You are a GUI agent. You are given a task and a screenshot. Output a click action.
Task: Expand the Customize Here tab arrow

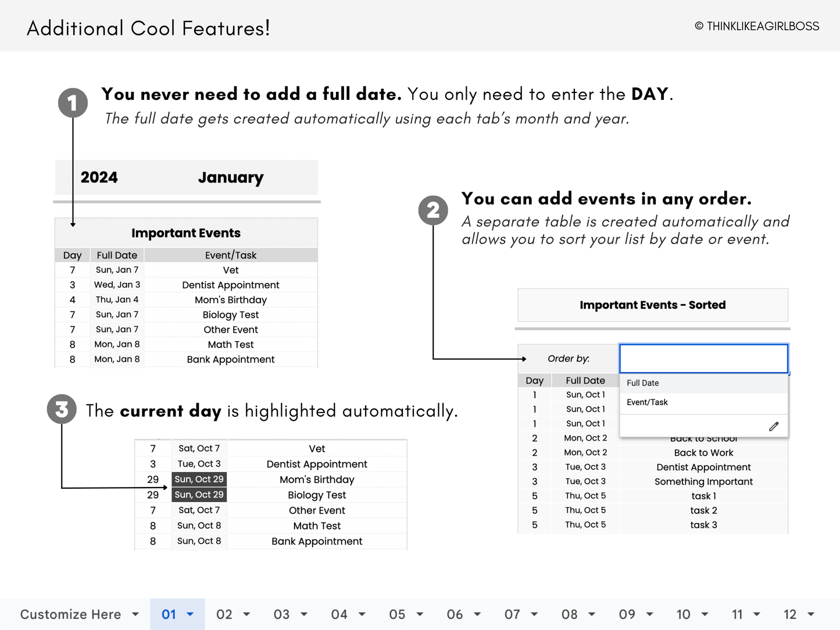coord(135,614)
